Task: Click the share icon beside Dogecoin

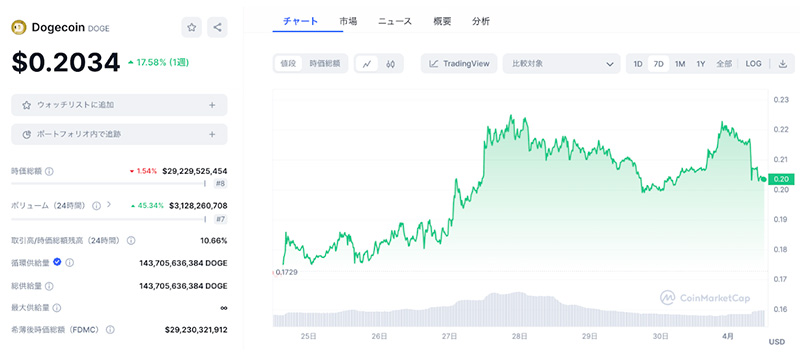Action: click(x=217, y=28)
